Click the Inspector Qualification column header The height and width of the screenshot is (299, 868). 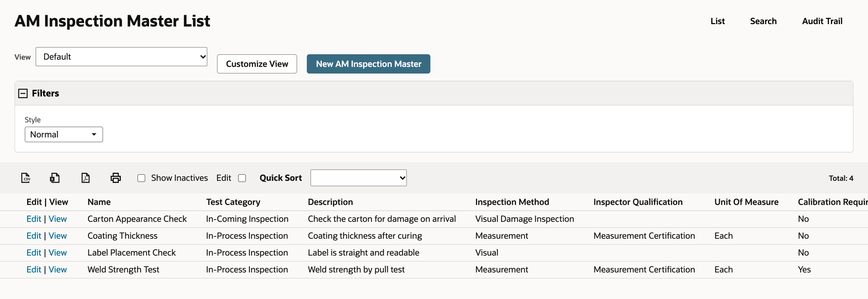click(638, 202)
